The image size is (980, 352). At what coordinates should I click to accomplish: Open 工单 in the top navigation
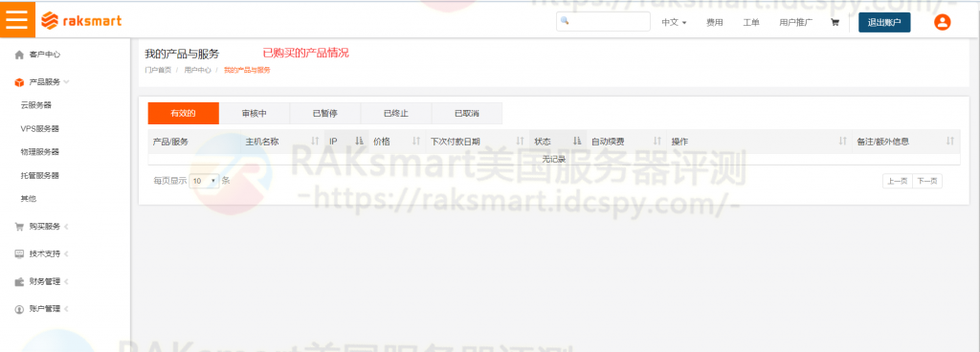[751, 22]
